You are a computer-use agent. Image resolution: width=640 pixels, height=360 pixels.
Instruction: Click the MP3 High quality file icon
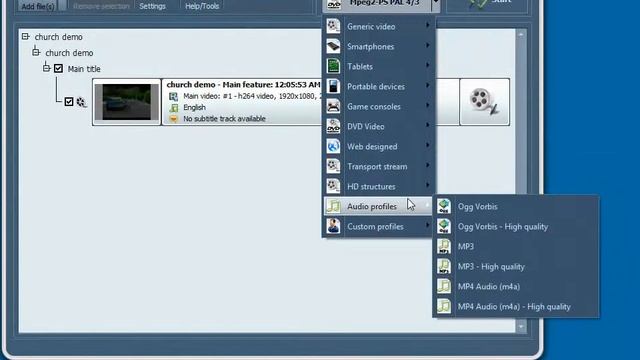point(444,266)
